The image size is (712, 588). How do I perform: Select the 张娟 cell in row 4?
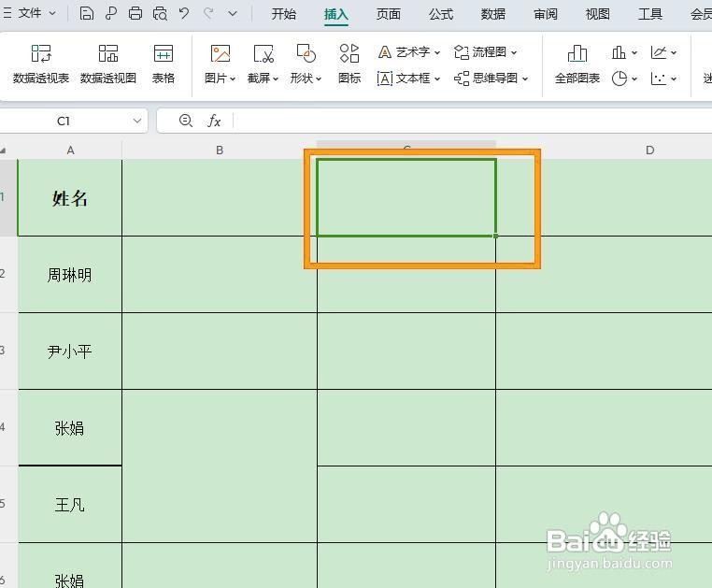tap(70, 427)
